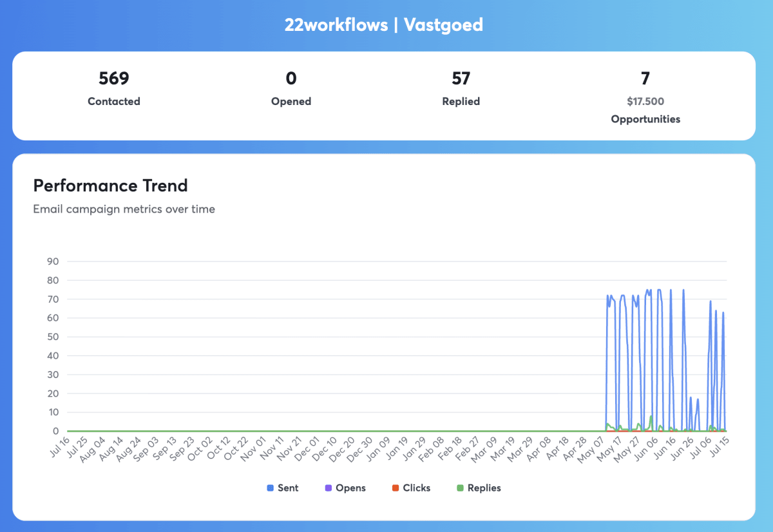
Task: Toggle the Opens series in chart legend
Action: (345, 488)
